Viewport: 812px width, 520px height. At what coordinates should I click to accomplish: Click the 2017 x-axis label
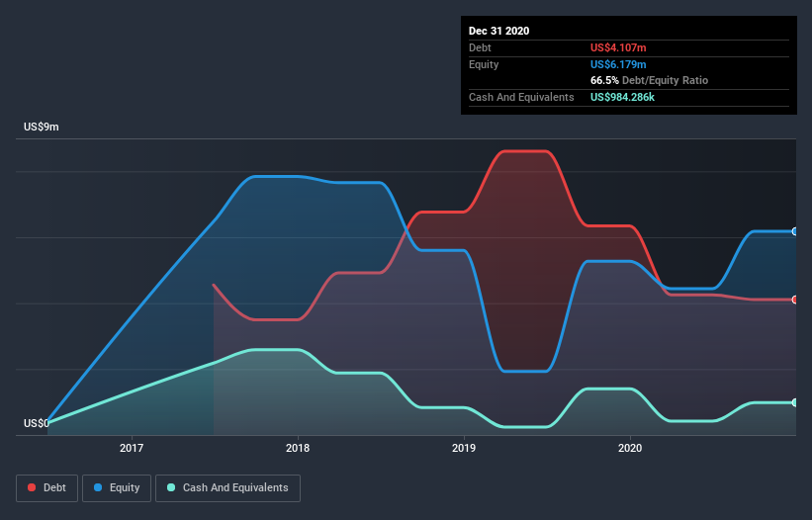click(x=132, y=448)
